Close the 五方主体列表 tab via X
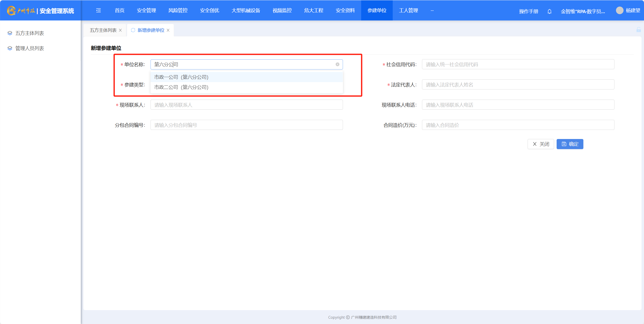This screenshot has height=324, width=644. click(120, 30)
